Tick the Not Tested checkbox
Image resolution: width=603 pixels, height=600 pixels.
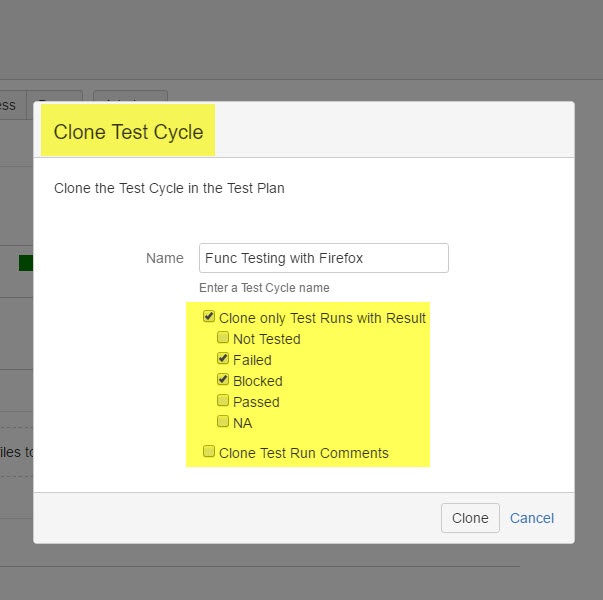coord(223,338)
